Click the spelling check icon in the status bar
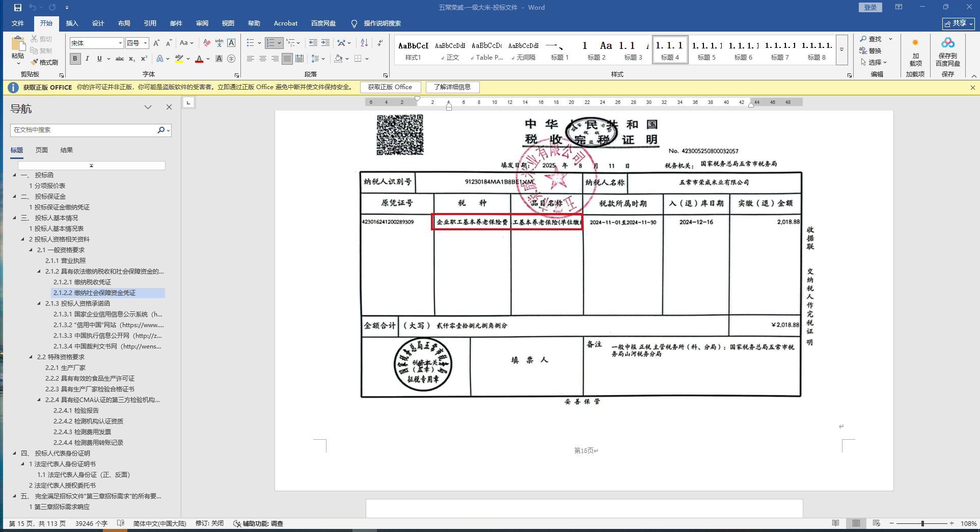The height and width of the screenshot is (532, 980). (x=121, y=523)
